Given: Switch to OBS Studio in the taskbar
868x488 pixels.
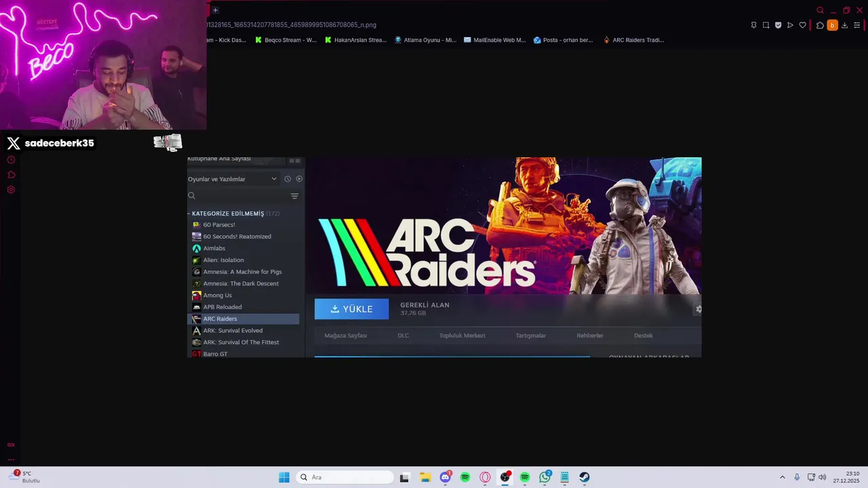Looking at the screenshot, I should 505,477.
